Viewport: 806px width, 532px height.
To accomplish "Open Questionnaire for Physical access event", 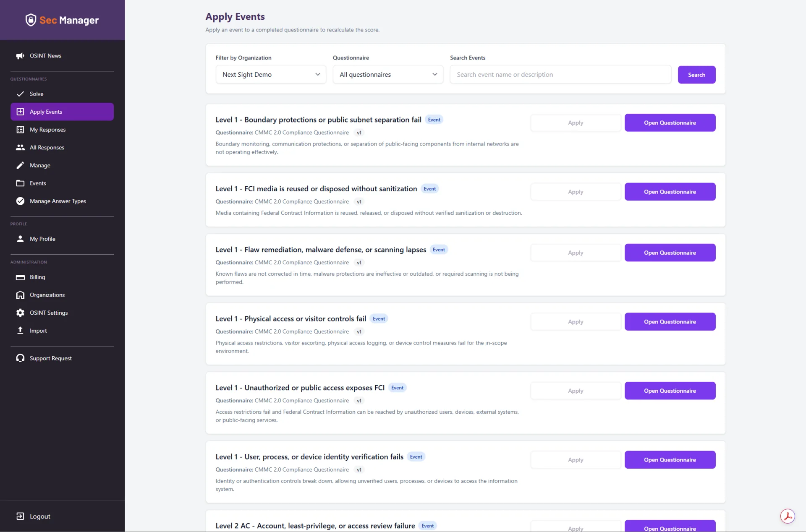I will point(670,322).
